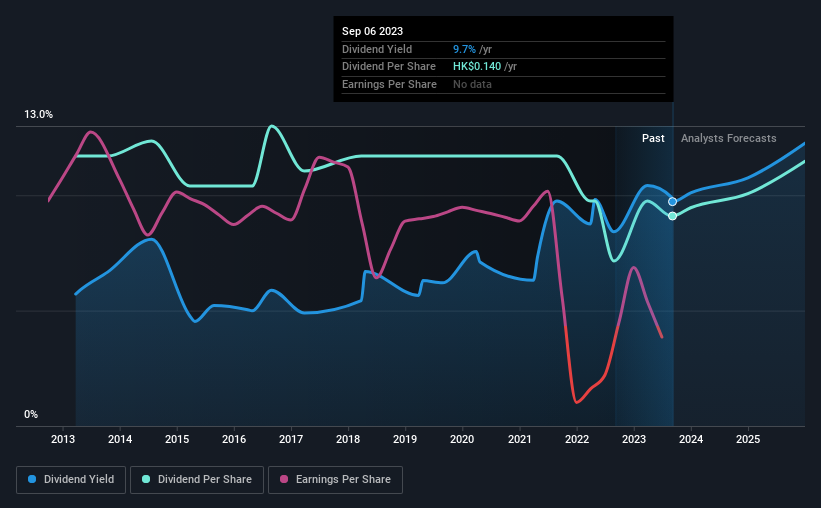Screen dimensions: 821x508
Task: Click the HK$0.140 dividend per share value
Action: pyautogui.click(x=477, y=67)
